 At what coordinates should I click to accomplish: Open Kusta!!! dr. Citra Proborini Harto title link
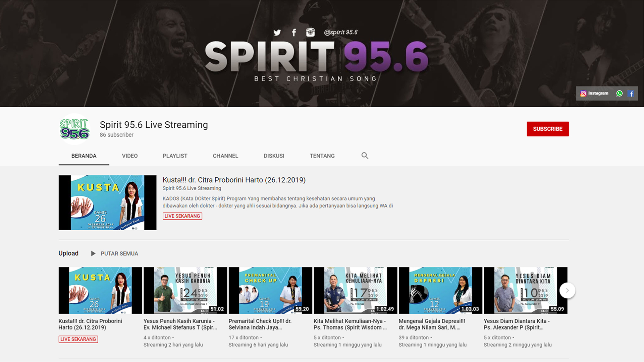coord(234,180)
